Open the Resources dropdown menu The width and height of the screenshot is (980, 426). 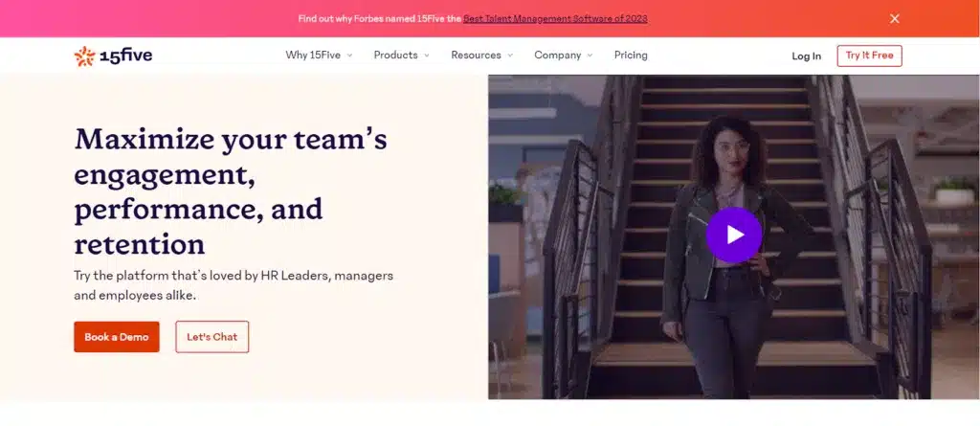[x=482, y=56]
